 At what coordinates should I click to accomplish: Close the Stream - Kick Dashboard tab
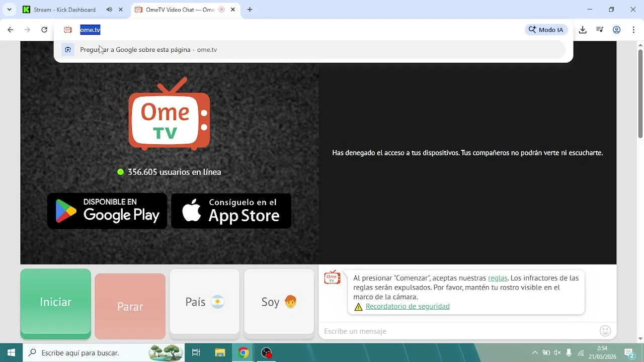coord(121,10)
